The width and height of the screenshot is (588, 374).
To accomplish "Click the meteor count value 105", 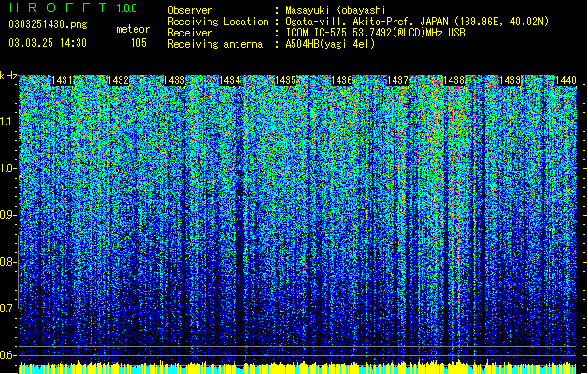I will [138, 43].
